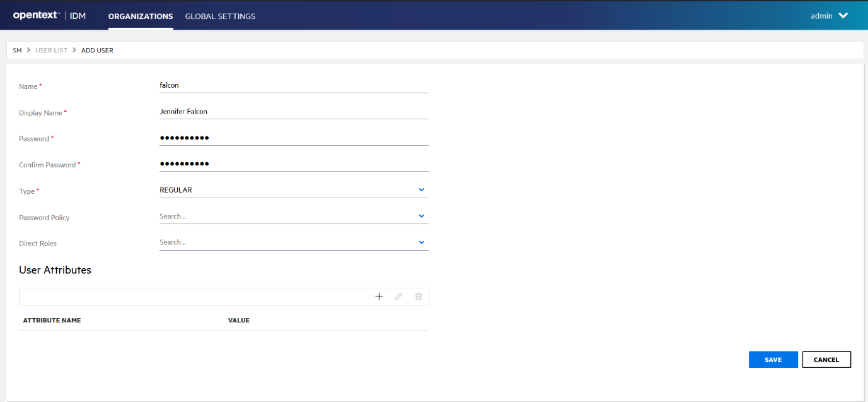
Task: Switch to the ORGANIZATIONS tab
Action: click(140, 16)
